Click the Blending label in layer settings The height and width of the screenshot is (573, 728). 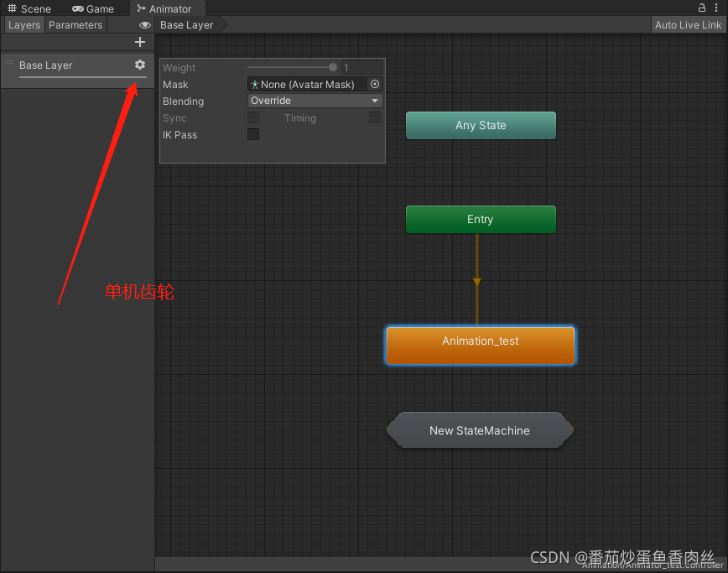pos(183,102)
